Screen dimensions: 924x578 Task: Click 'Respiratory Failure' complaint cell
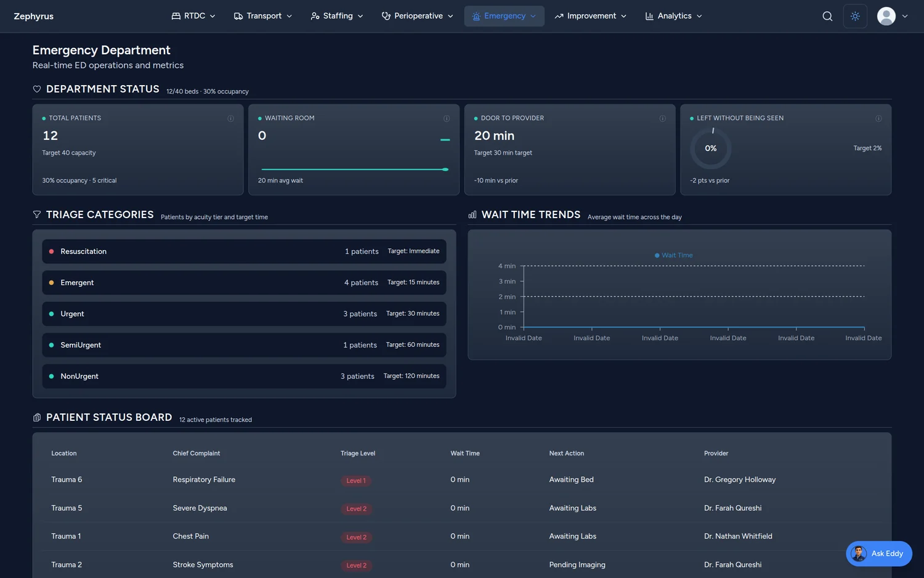[204, 479]
